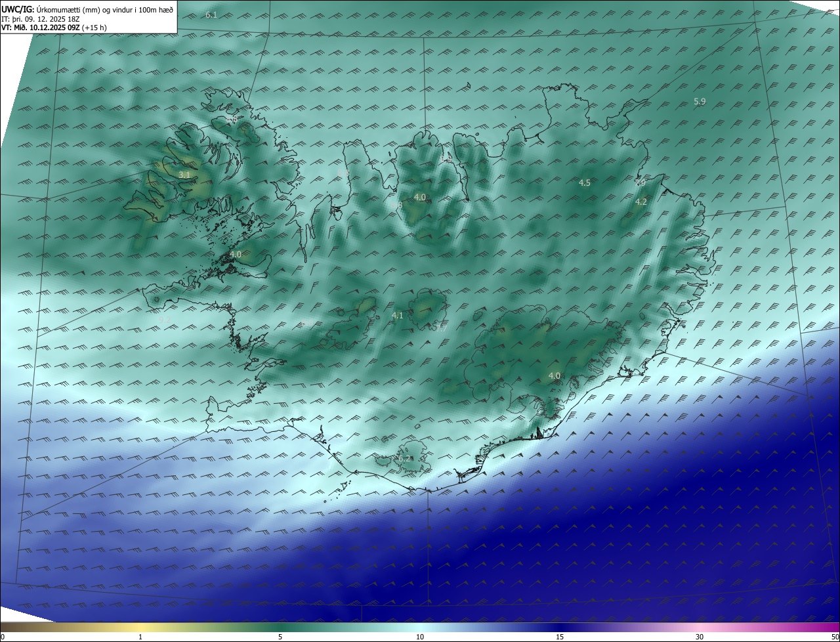The image size is (840, 642).
Task: Click the 30 tick on the colorbar
Action: [700, 637]
